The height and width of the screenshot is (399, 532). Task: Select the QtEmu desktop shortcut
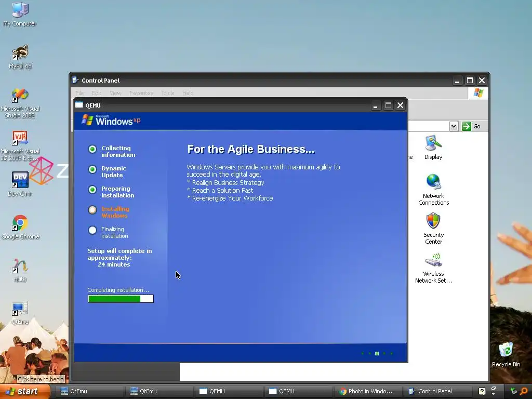20,313
